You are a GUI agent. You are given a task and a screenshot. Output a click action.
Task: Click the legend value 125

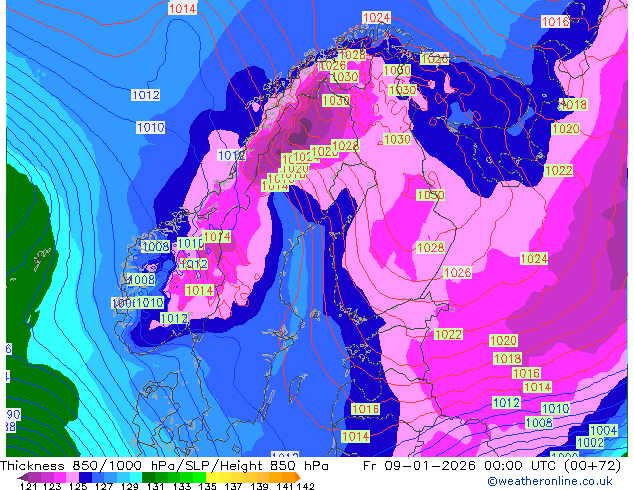tap(78, 486)
